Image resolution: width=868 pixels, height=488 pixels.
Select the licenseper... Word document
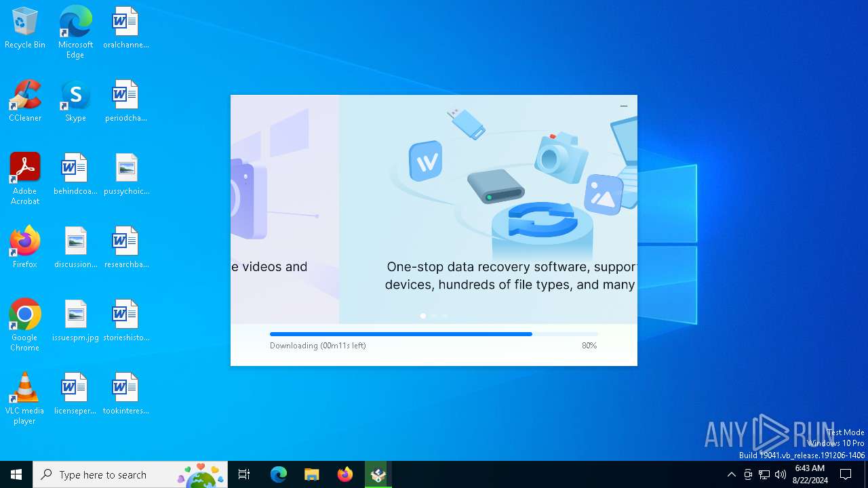(x=75, y=394)
